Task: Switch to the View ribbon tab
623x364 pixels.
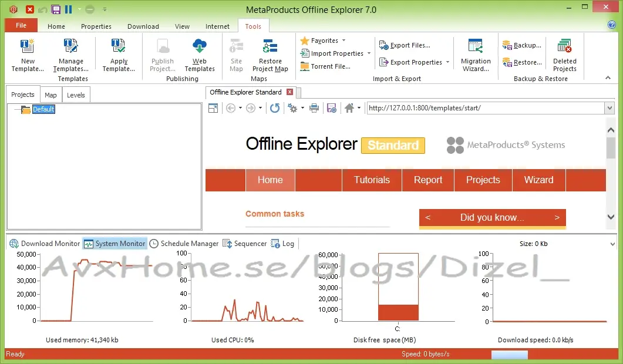Action: [x=182, y=26]
